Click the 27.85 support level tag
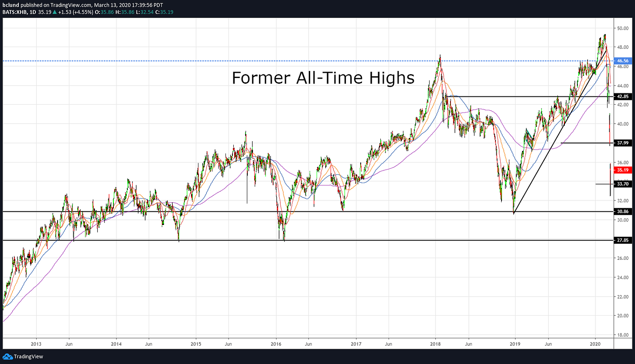Viewport: 635px width, 364px height. (621, 240)
